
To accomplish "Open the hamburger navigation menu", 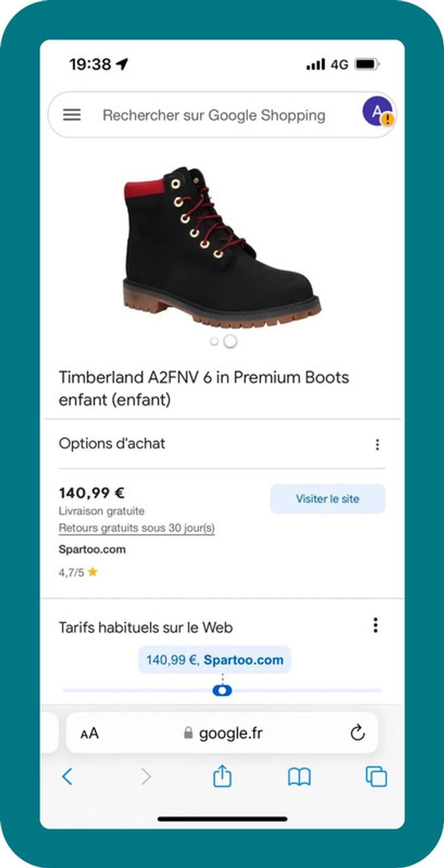I will tap(72, 115).
